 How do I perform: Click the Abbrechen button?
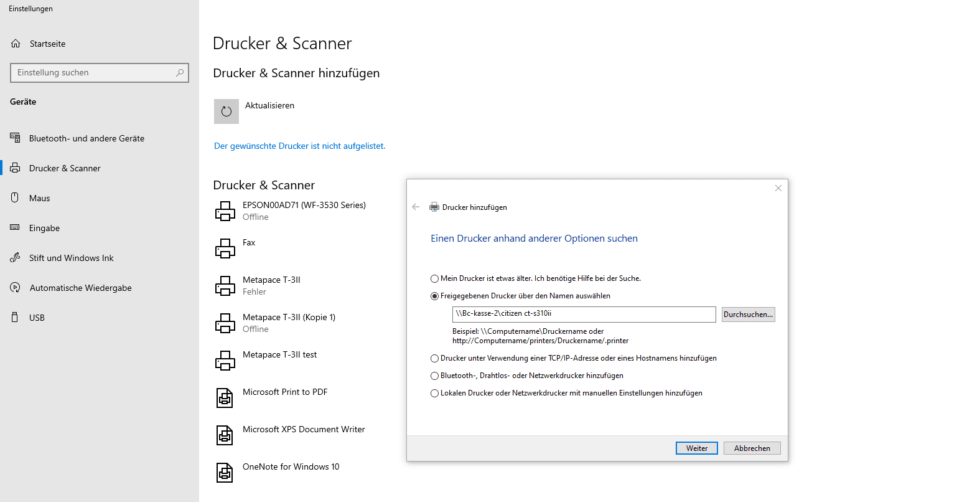[x=752, y=448]
